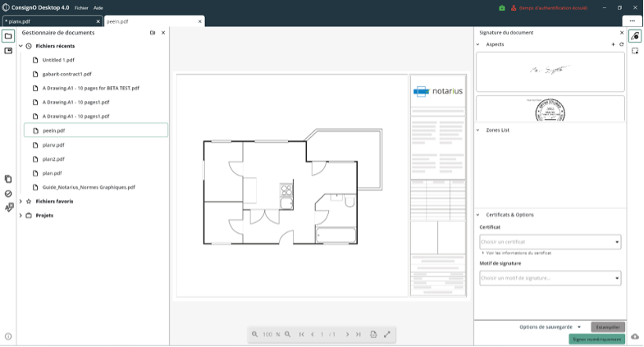The height and width of the screenshot is (347, 644).
Task: Go to the next page
Action: coord(347,334)
